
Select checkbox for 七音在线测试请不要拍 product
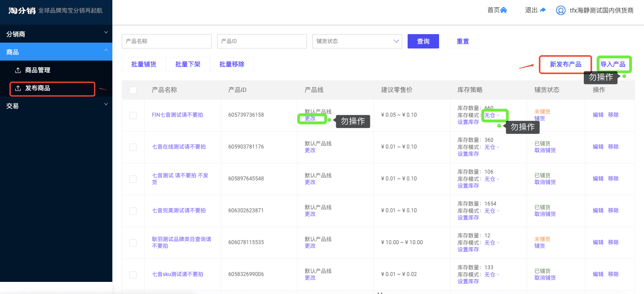(x=133, y=147)
